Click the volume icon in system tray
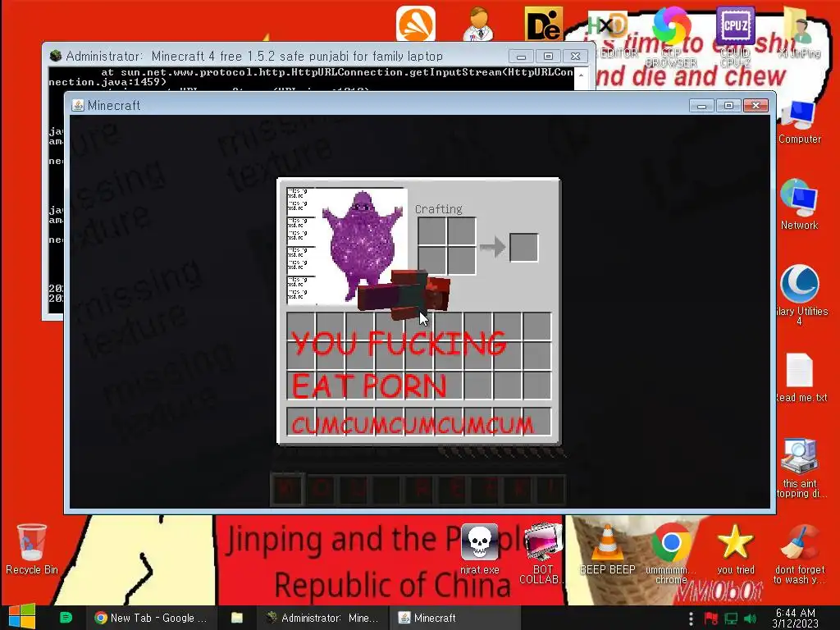Image resolution: width=840 pixels, height=630 pixels. click(751, 619)
